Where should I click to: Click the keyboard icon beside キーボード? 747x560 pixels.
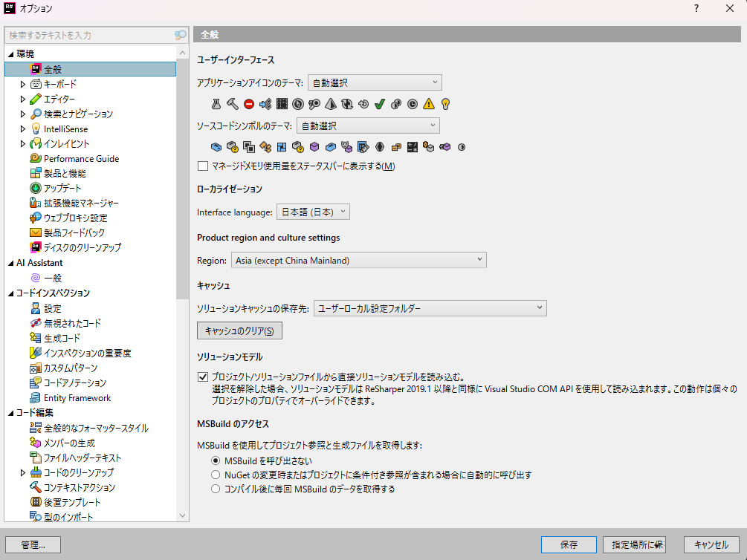point(36,84)
